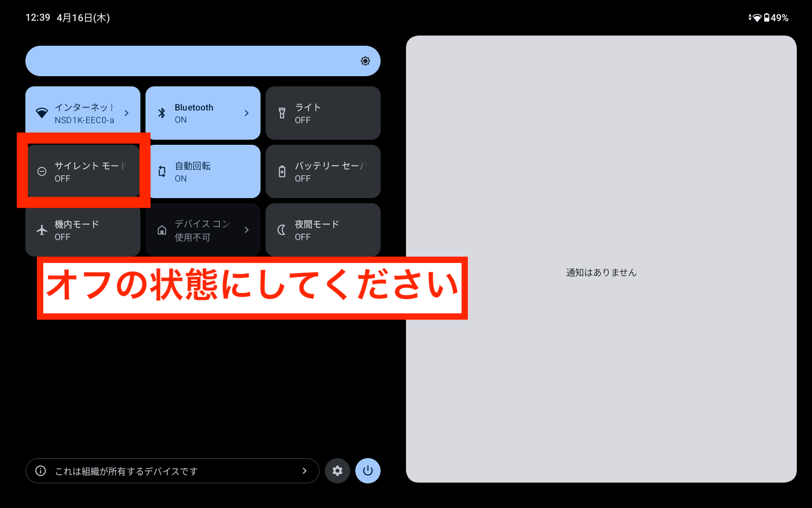Image resolution: width=812 pixels, height=508 pixels.
Task: Expand the インターネット network list chevron
Action: click(126, 113)
